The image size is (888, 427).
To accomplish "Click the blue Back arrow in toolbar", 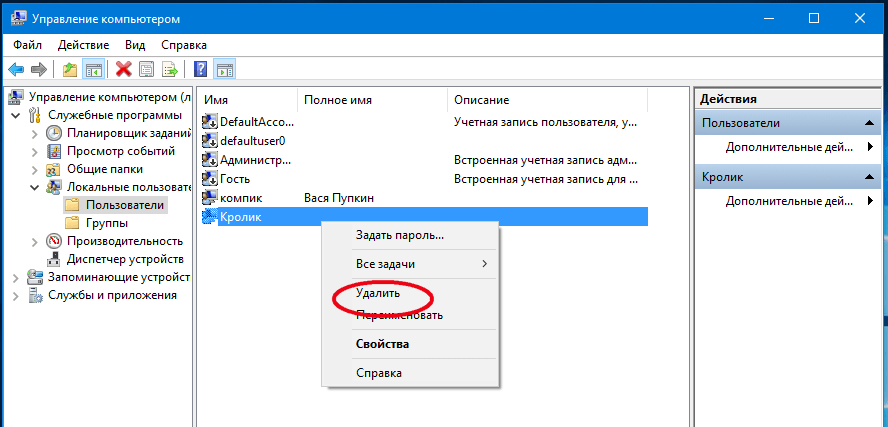I will point(16,69).
